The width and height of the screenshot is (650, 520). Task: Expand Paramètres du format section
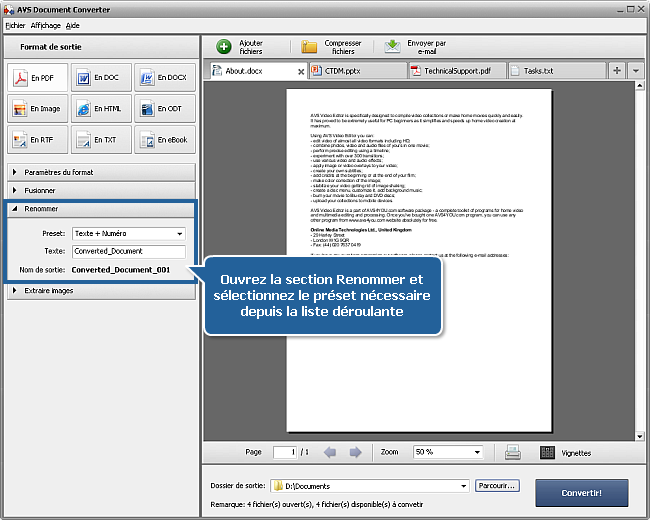[x=101, y=172]
